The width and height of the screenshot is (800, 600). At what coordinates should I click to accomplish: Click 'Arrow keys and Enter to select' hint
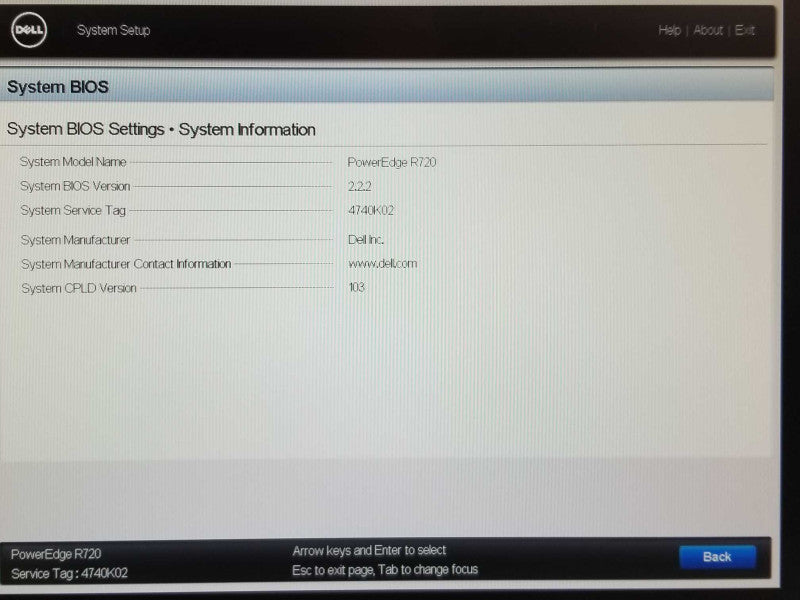click(369, 551)
